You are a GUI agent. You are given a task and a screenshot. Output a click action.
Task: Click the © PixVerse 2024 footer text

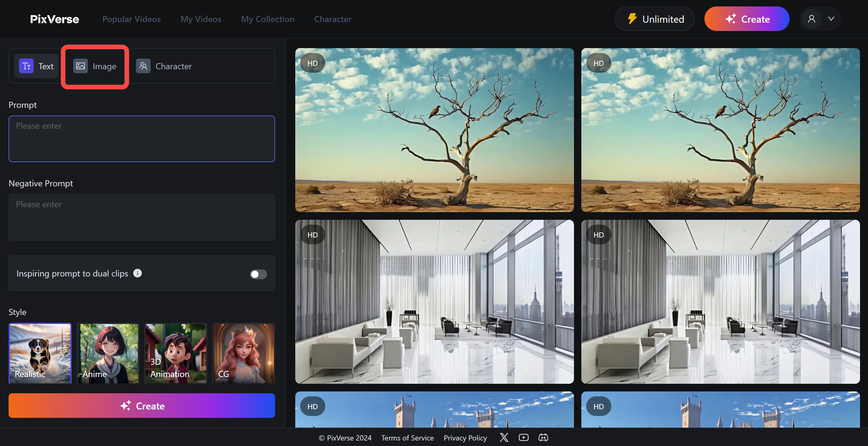point(345,438)
